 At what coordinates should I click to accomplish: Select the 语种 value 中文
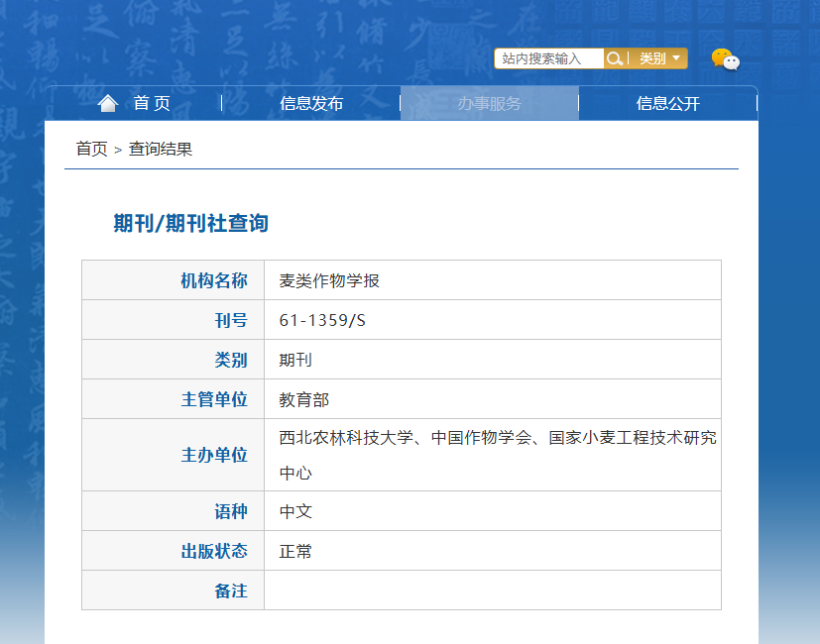(x=295, y=511)
